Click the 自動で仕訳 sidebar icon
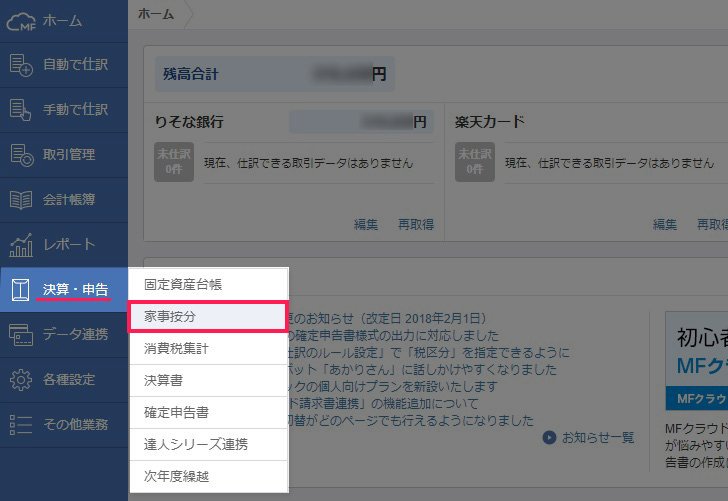Screen dimensions: 728x501 (x=21, y=66)
